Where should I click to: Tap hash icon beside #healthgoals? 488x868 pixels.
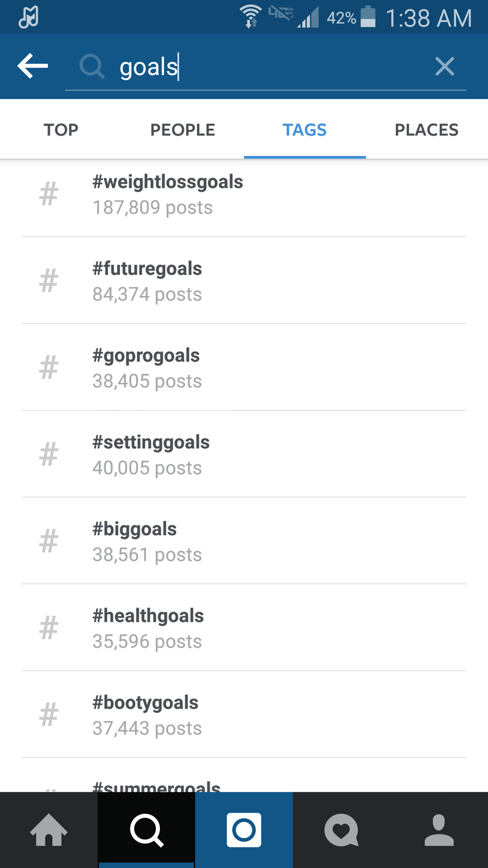49,628
